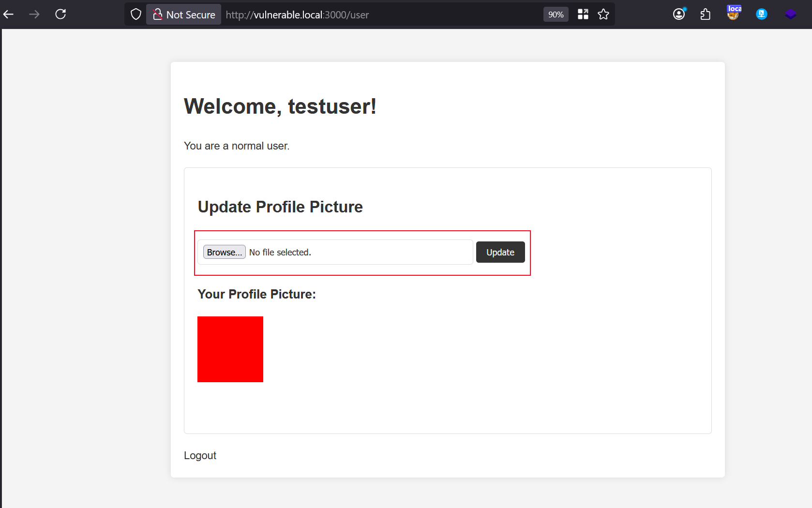Screen dimensions: 812x508
Task: Open the tracking protection shield panel
Action: pos(136,15)
